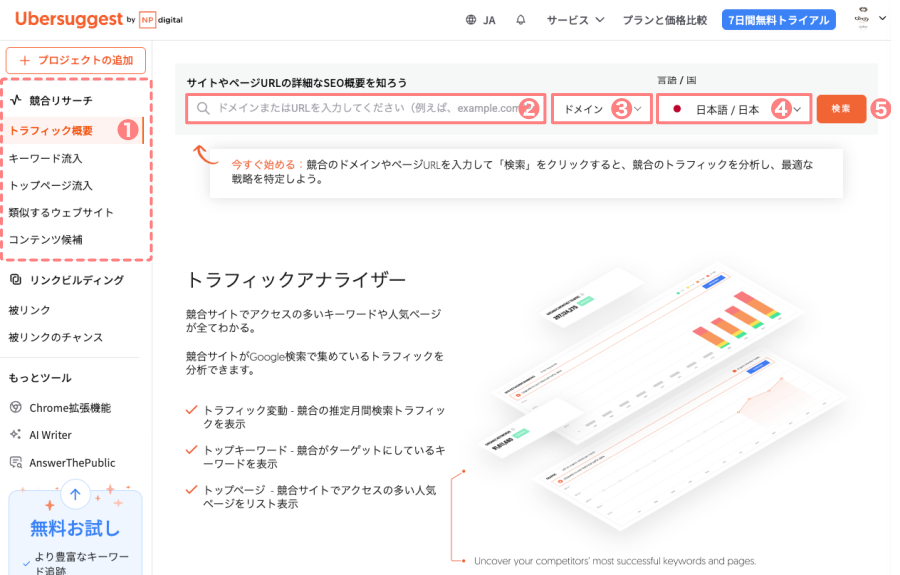The height and width of the screenshot is (575, 900).
Task: Click the orange 検索 button
Action: tap(841, 108)
